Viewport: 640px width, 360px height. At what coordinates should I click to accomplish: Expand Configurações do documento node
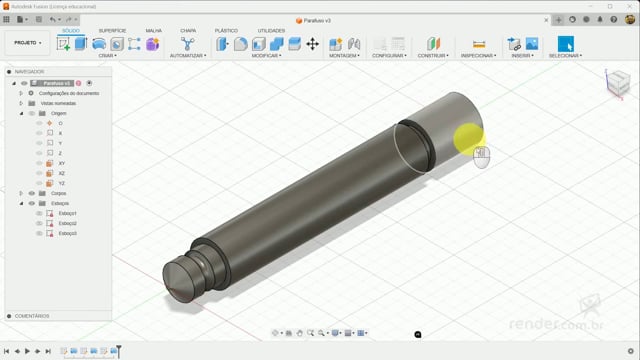coord(21,93)
